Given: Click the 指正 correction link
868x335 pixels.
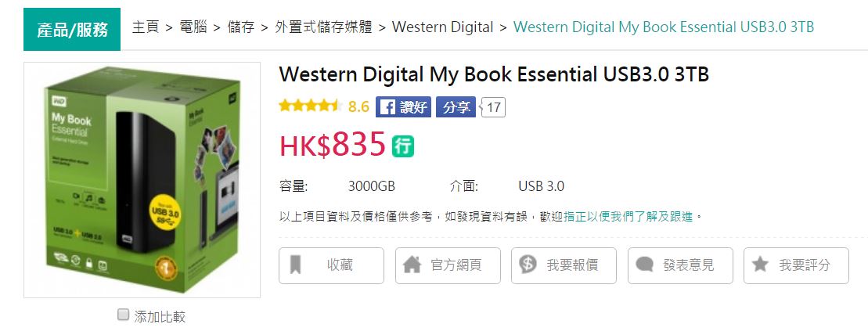Looking at the screenshot, I should click(x=575, y=217).
